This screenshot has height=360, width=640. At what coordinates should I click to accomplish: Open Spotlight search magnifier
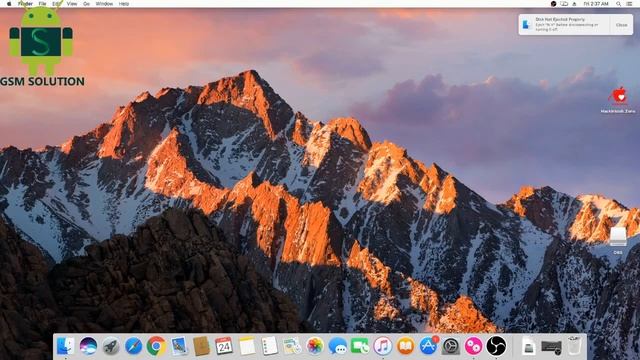click(619, 4)
